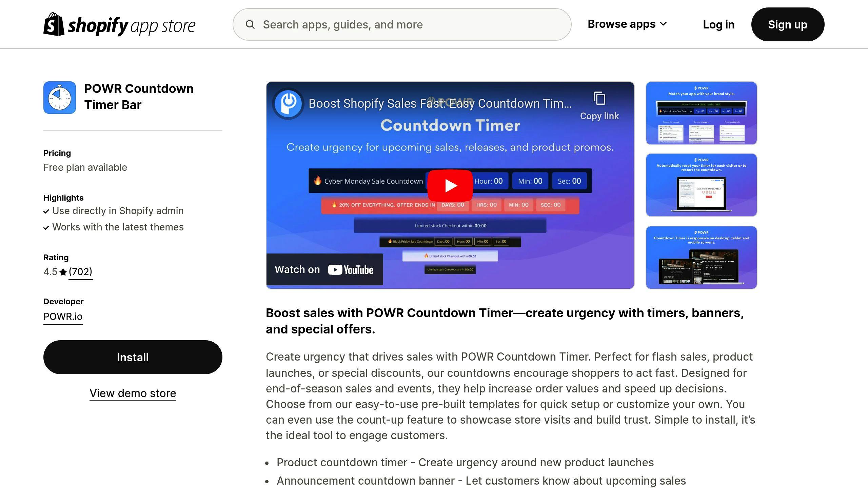The height and width of the screenshot is (488, 868).
Task: Click the search input field
Action: pyautogui.click(x=402, y=24)
